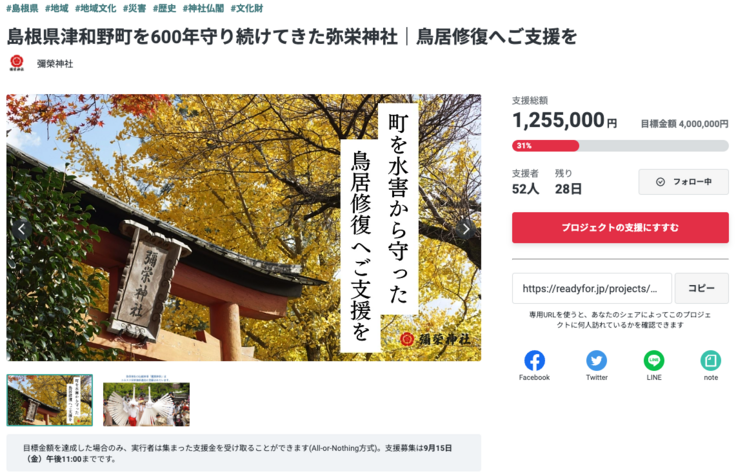Open the #文化財 hashtag

pos(247,8)
